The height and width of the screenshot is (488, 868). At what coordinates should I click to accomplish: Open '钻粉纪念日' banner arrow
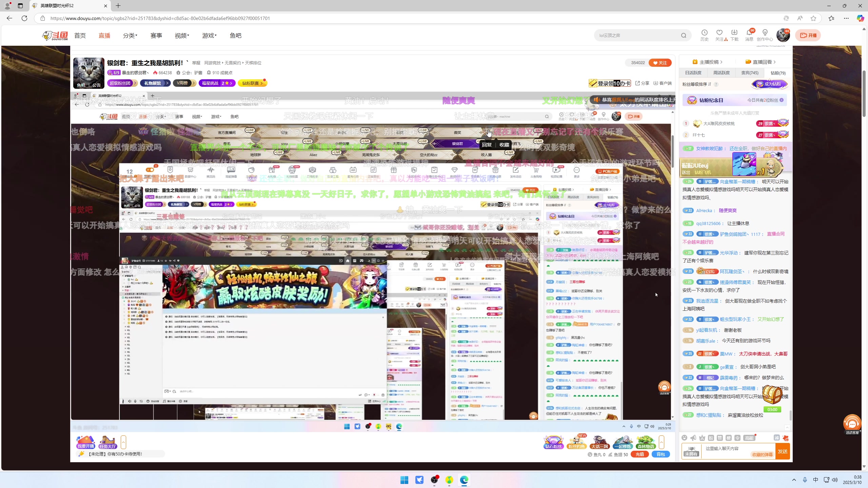point(782,100)
